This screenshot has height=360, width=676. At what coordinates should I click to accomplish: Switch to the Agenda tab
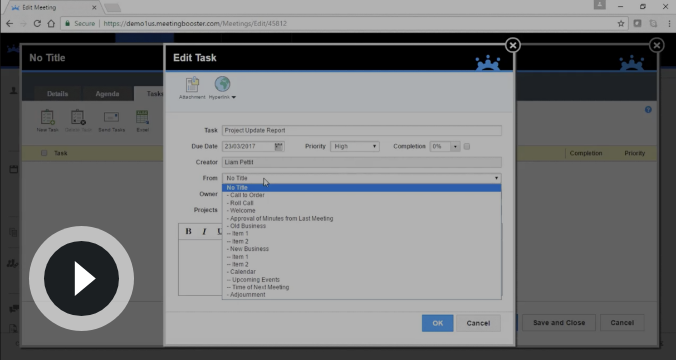point(107,94)
